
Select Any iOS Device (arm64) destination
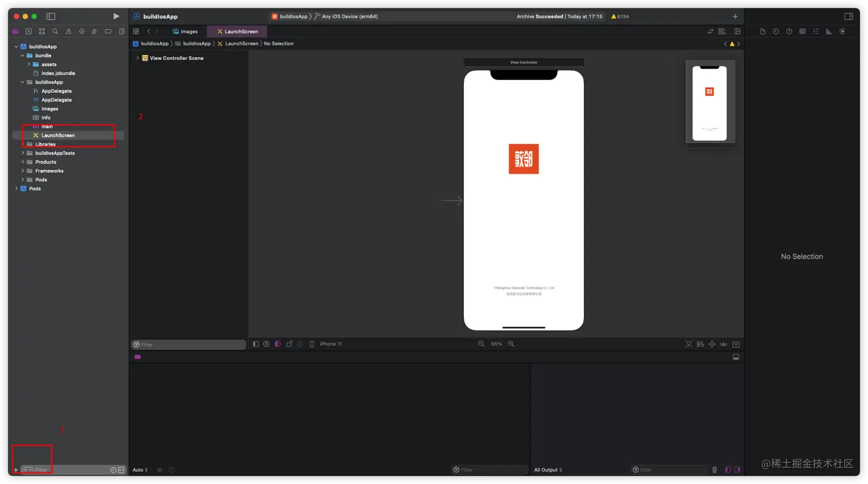(346, 17)
